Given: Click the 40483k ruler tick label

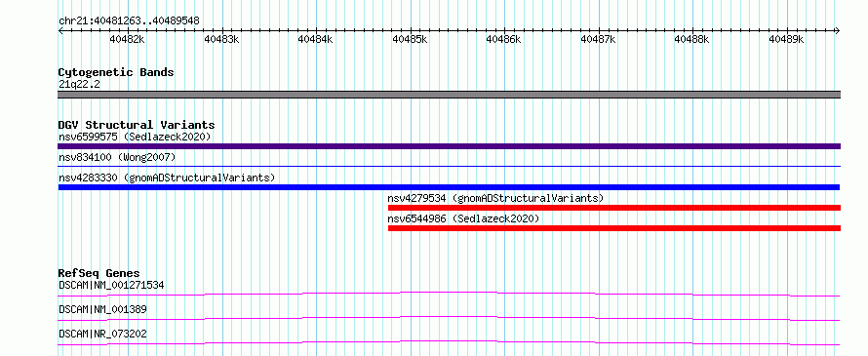Looking at the screenshot, I should point(222,39).
